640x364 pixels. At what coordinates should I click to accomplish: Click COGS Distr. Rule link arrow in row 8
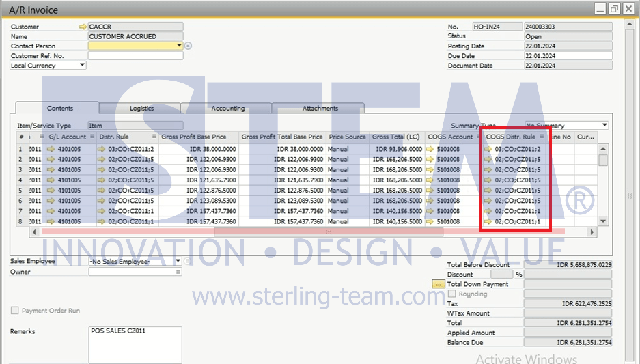pyautogui.click(x=488, y=221)
